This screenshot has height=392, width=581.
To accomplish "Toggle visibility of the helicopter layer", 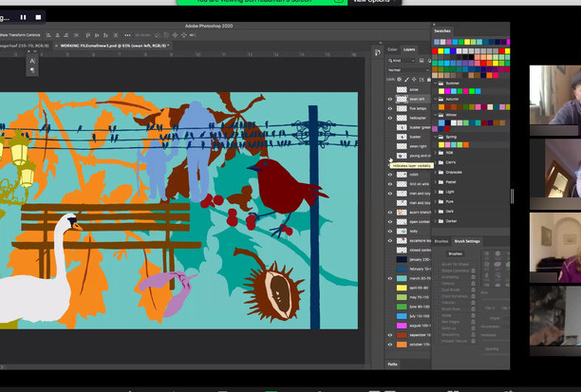I will pos(390,119).
